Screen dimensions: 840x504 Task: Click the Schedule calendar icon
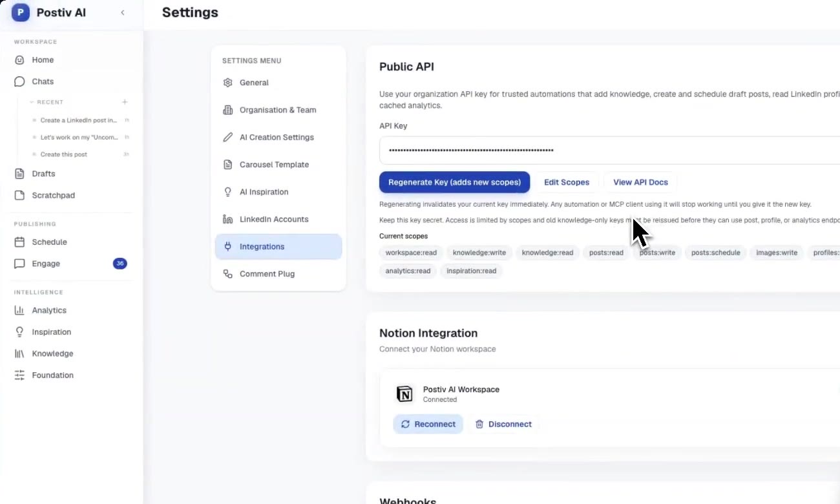[x=19, y=242]
